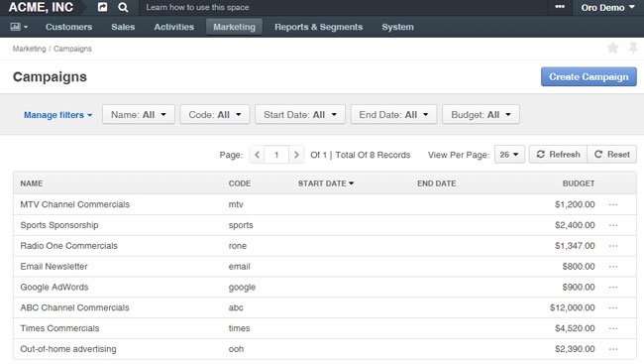Refresh the campaigns grid
The width and height of the screenshot is (644, 364).
(558, 155)
